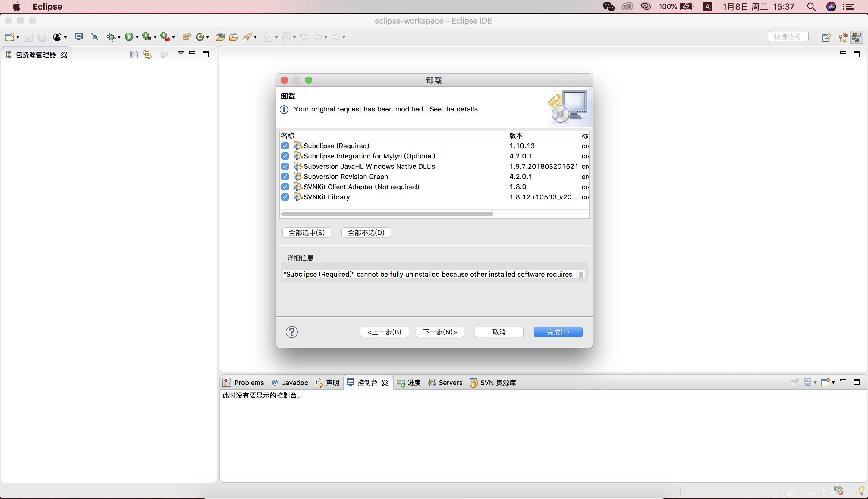Click the details text vertical scrollbar
This screenshot has width=868, height=499.
point(581,275)
